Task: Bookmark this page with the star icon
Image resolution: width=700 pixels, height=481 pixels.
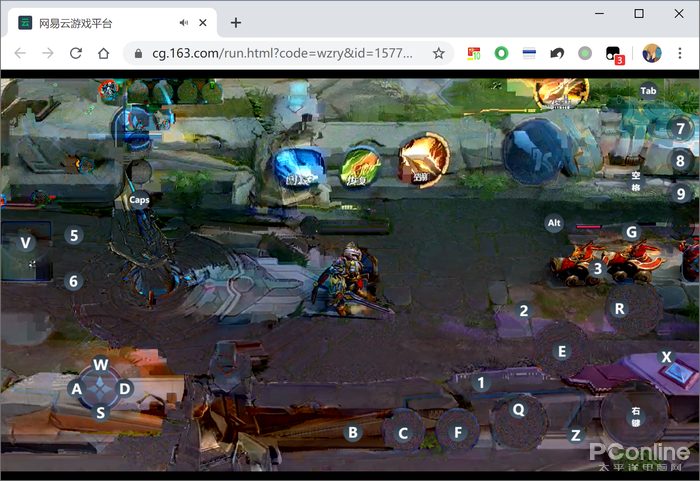Action: pyautogui.click(x=438, y=54)
